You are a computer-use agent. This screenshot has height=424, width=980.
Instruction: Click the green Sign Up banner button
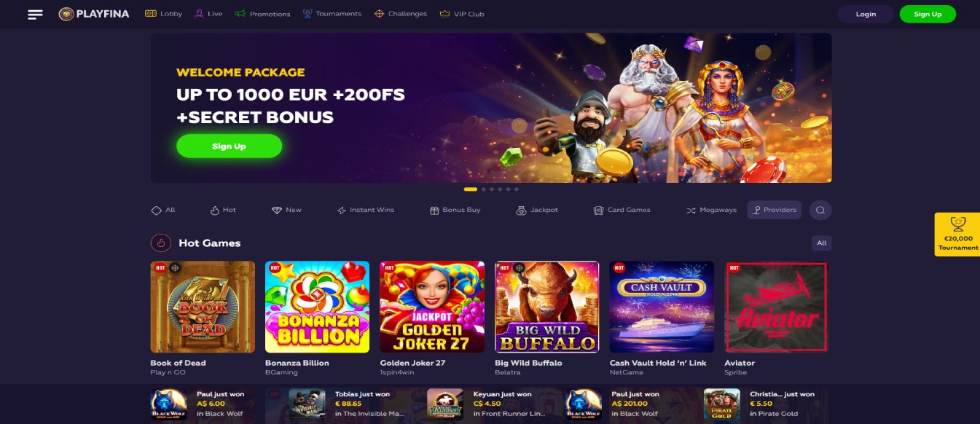pos(229,146)
